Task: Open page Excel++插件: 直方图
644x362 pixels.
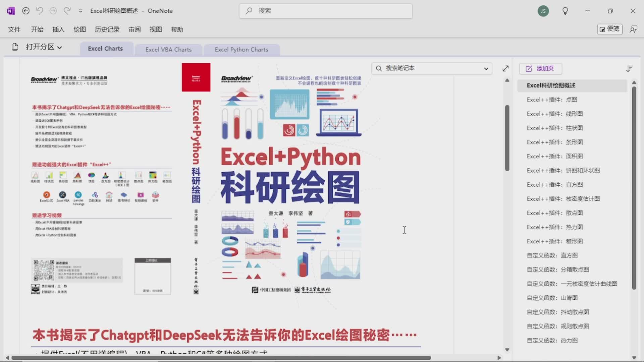Action: (572, 185)
